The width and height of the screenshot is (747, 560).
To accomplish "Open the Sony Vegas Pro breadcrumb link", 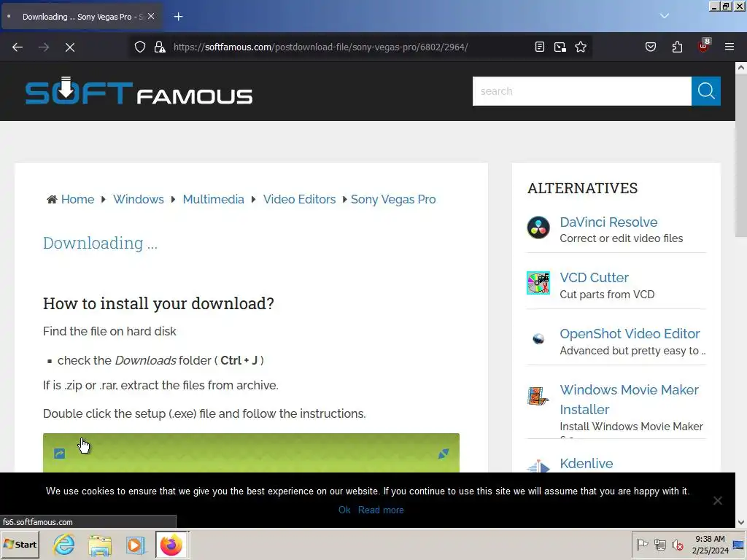I will pyautogui.click(x=393, y=199).
